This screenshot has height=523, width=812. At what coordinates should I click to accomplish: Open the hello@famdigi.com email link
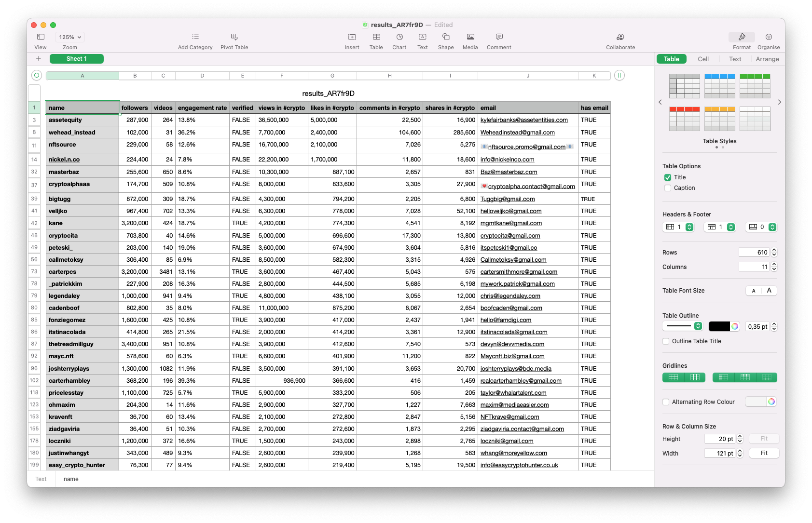[506, 320]
